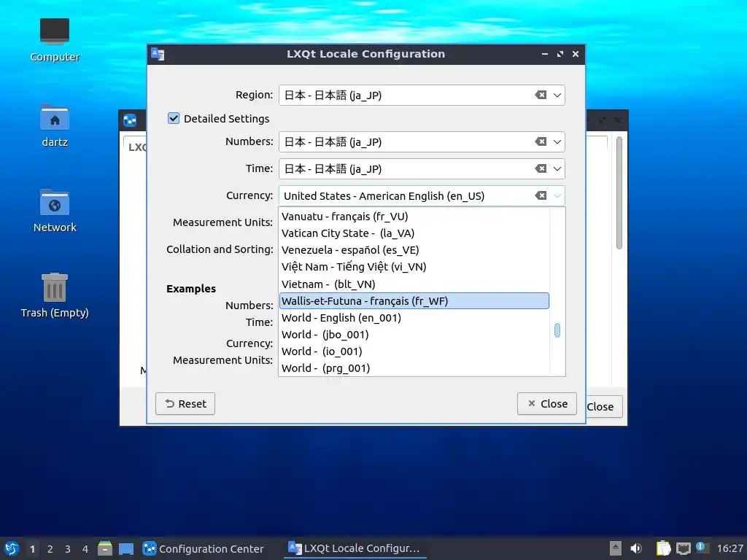Clear the Numbers locale with its erase icon
This screenshot has height=560, width=747.
tap(541, 141)
